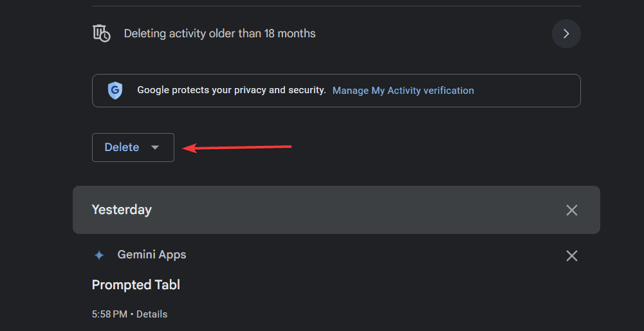Expand the Delete dropdown arrow
This screenshot has width=644, height=331.
(155, 148)
